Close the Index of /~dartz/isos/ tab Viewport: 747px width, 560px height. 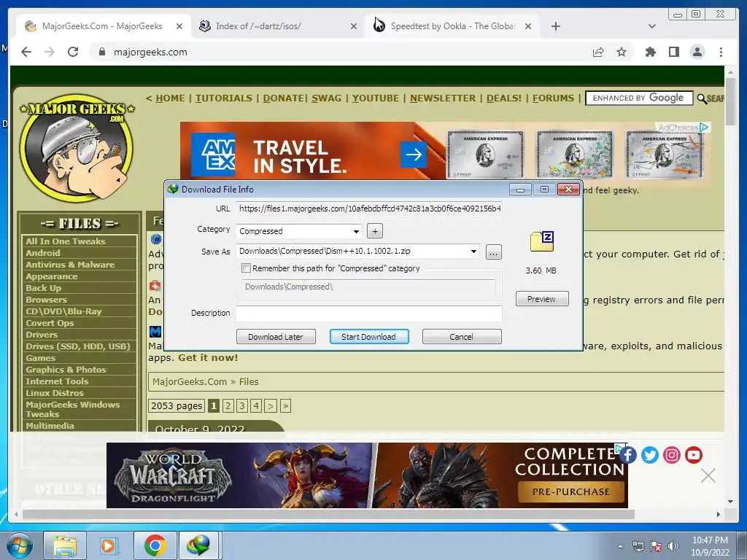tap(354, 26)
